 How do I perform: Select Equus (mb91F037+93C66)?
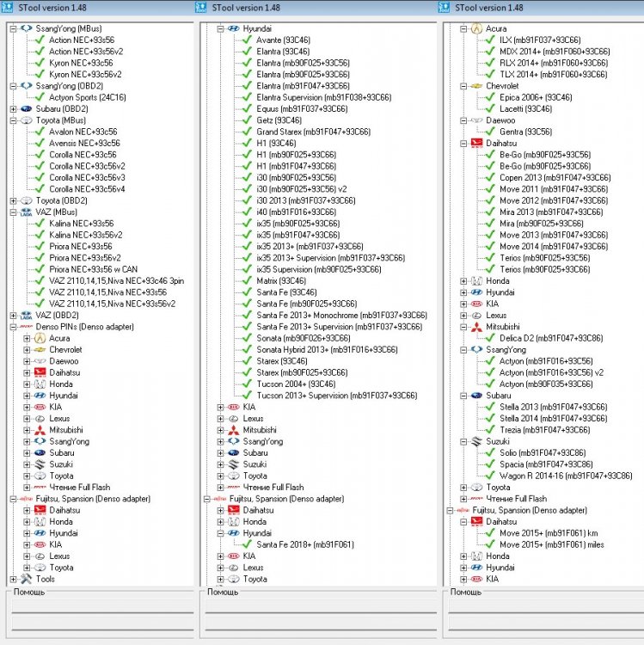pyautogui.click(x=302, y=109)
